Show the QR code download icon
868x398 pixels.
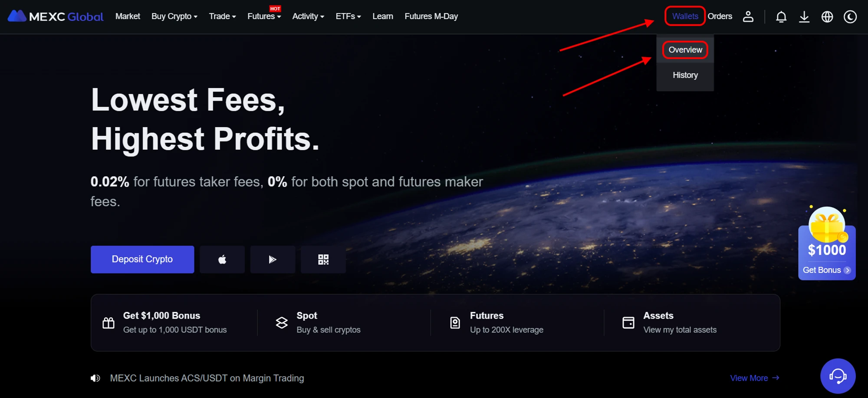click(x=323, y=260)
